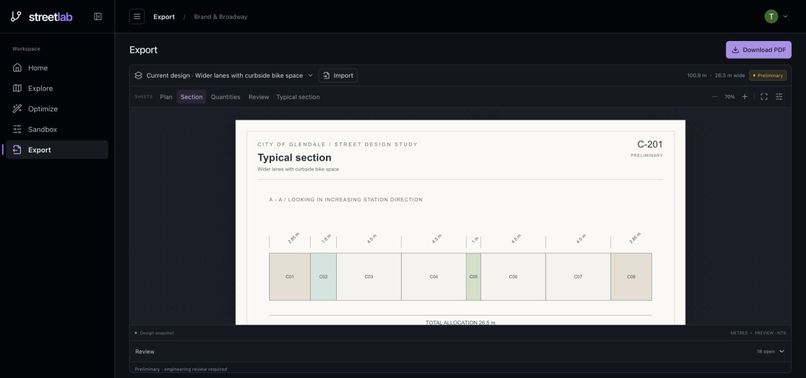
Task: Click lane block C07
Action: tap(578, 277)
